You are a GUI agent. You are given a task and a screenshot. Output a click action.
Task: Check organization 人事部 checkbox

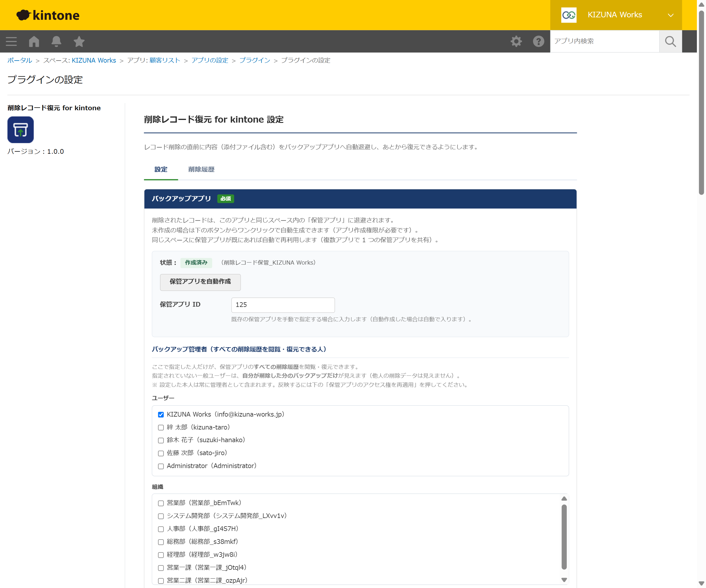pos(161,529)
